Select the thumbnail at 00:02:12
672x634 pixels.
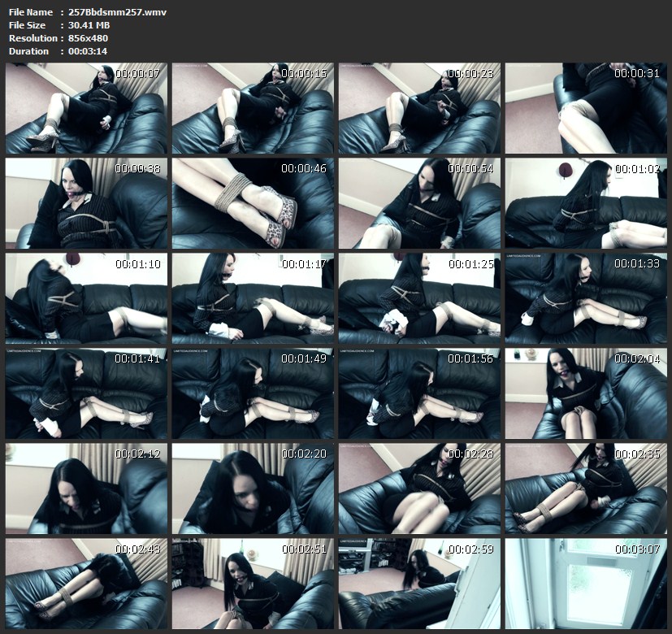point(86,489)
